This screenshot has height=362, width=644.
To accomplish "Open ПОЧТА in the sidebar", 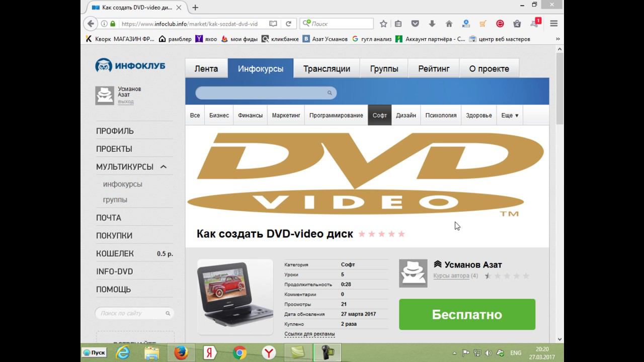I will (109, 218).
